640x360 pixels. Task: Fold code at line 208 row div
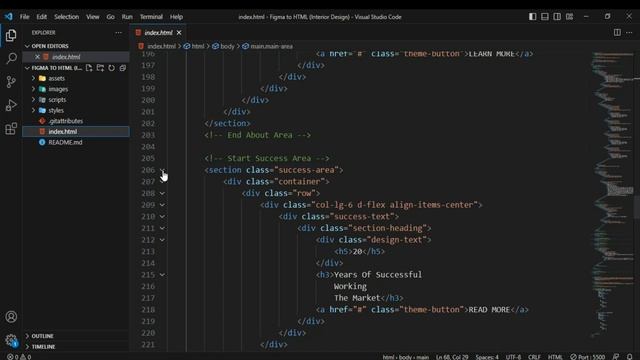tap(162, 193)
